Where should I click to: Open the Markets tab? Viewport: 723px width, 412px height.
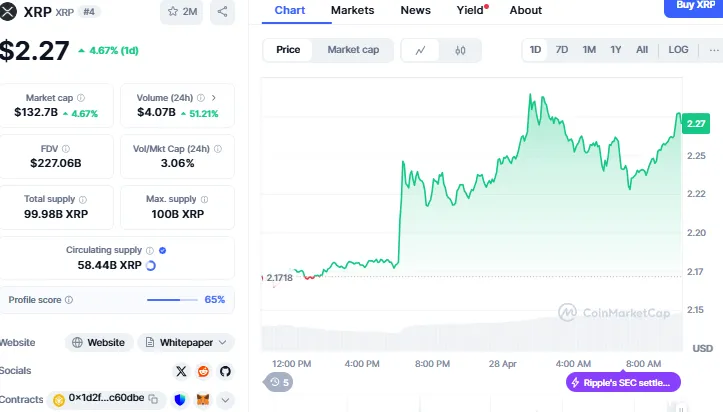(352, 10)
